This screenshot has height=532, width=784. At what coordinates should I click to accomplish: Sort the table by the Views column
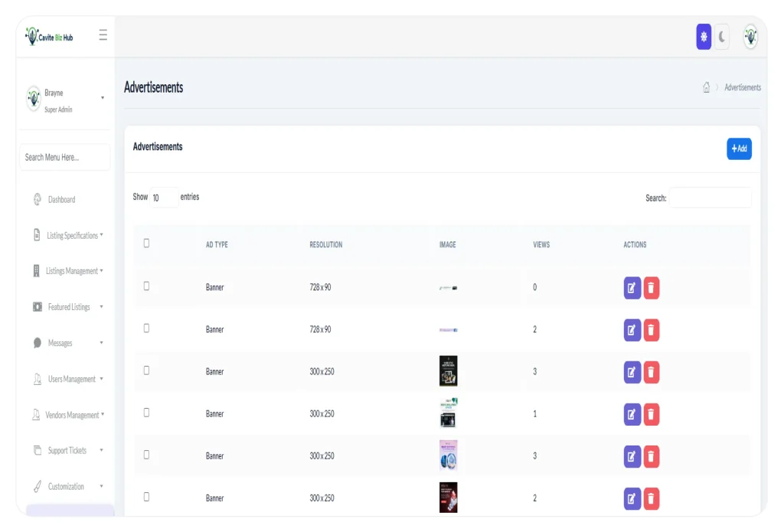[541, 244]
